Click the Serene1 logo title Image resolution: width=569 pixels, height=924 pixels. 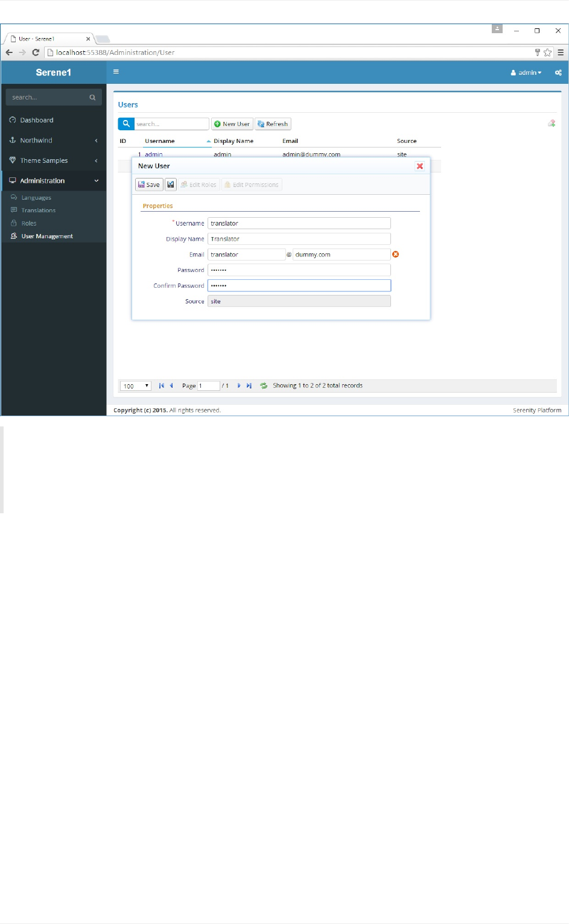[53, 72]
